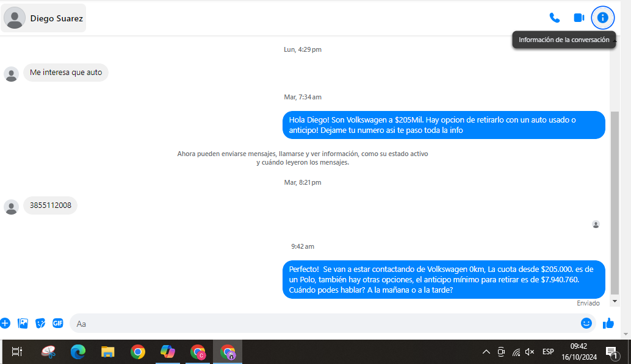Screen dimensions: 631x364
Task: Click the conversation scrollbar thumb
Action: [615, 203]
